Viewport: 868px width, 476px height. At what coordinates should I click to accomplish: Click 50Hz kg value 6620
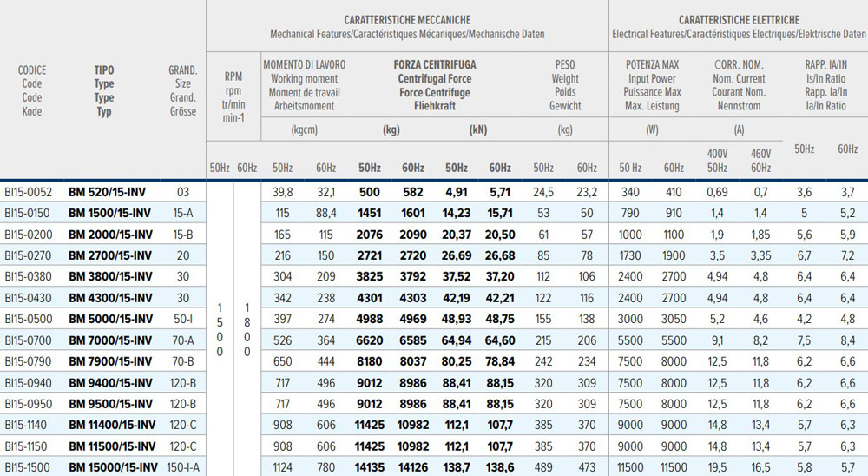(x=369, y=340)
